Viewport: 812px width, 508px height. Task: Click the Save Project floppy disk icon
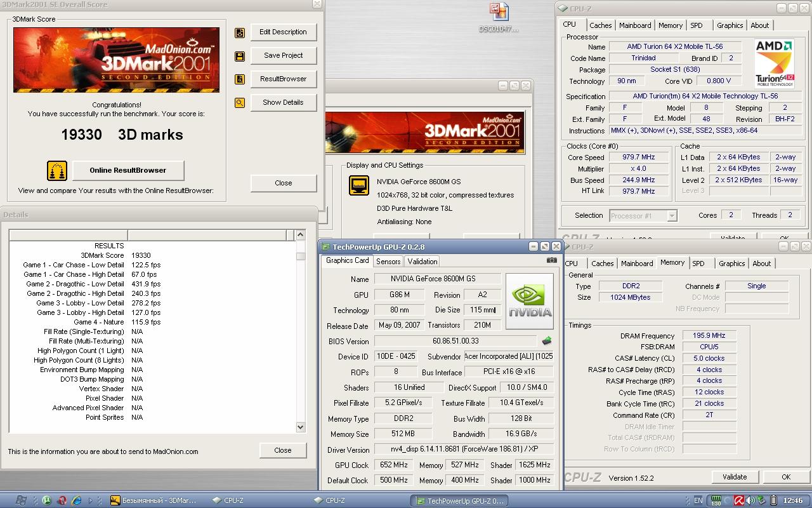click(x=240, y=56)
